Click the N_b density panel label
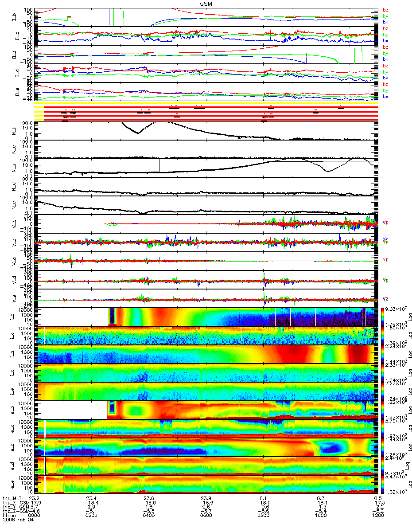The height and width of the screenshot is (532, 412). point(13,131)
